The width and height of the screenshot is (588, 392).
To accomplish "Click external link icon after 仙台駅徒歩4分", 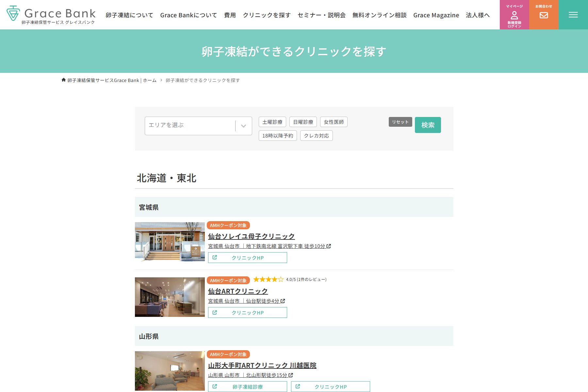I will pyautogui.click(x=283, y=301).
